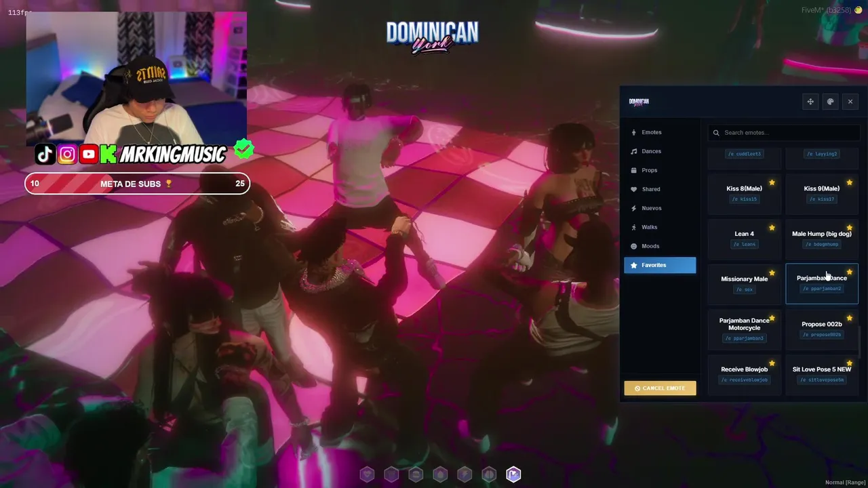Screen dimensions: 868x488
Task: Open the Shared emotes category
Action: (660, 189)
